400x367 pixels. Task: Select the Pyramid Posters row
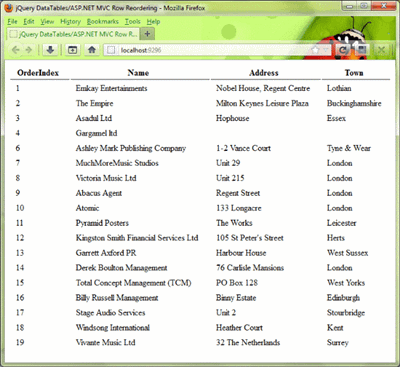pos(200,223)
